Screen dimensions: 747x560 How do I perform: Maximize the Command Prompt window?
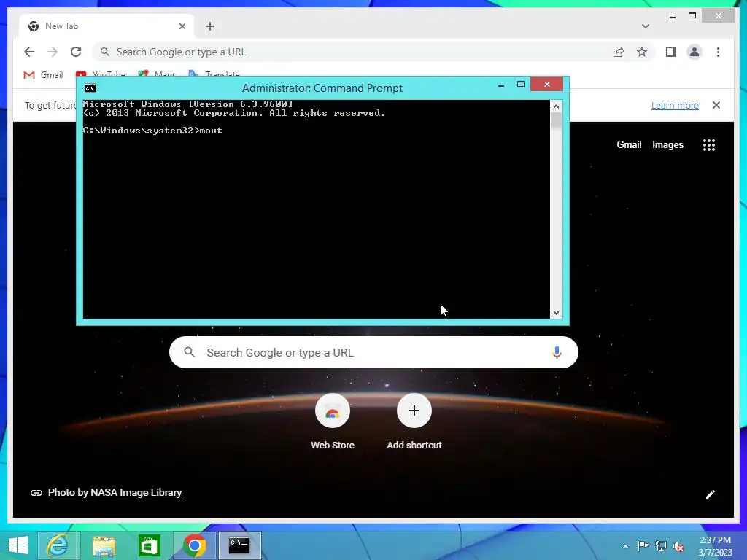pyautogui.click(x=521, y=85)
